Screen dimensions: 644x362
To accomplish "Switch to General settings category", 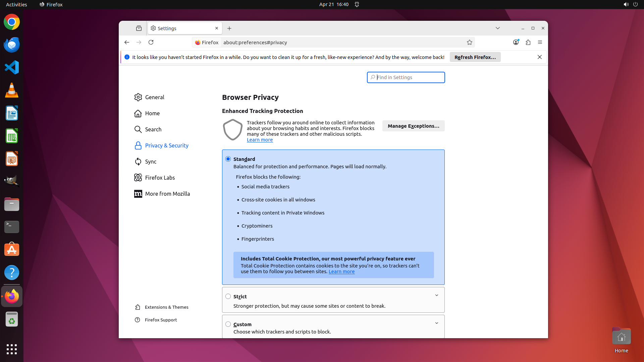I will 155,97.
